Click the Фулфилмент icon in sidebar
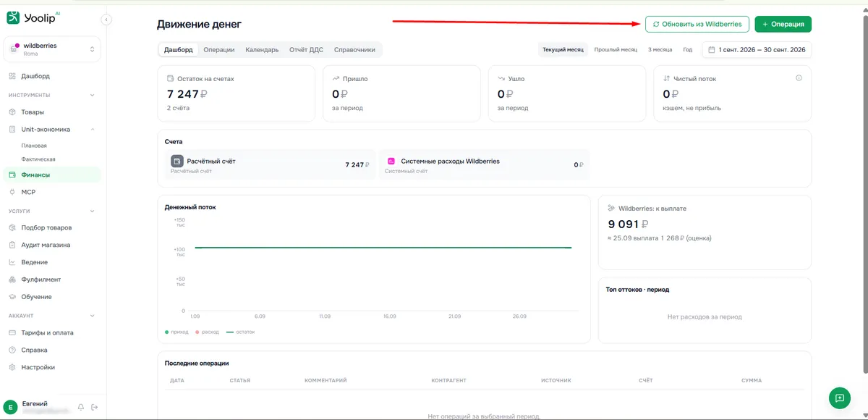Image resolution: width=868 pixels, height=420 pixels. 12,280
